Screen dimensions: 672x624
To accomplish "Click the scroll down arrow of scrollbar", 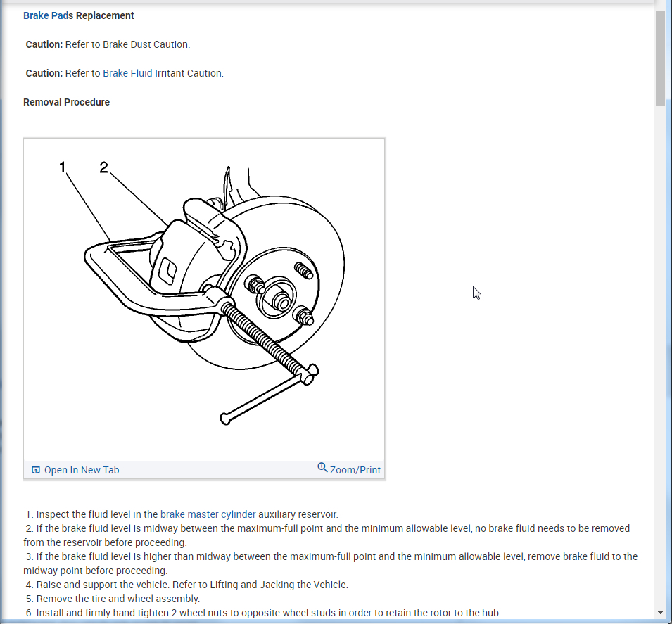I will (x=660, y=613).
